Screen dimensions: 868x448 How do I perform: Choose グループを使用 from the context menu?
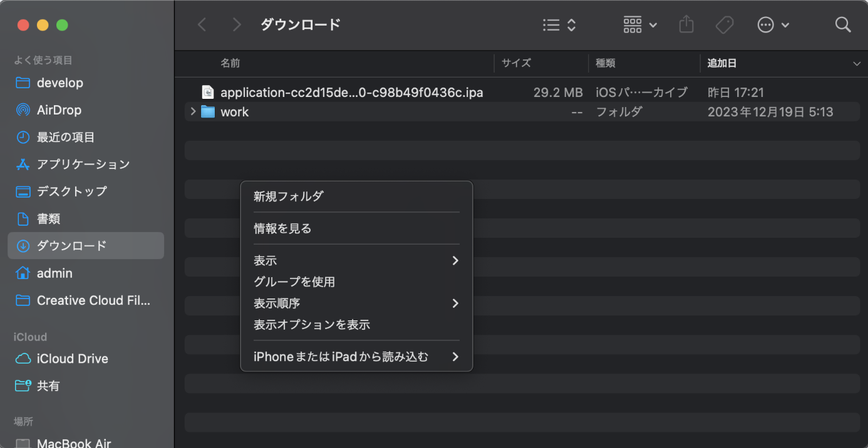click(x=293, y=282)
